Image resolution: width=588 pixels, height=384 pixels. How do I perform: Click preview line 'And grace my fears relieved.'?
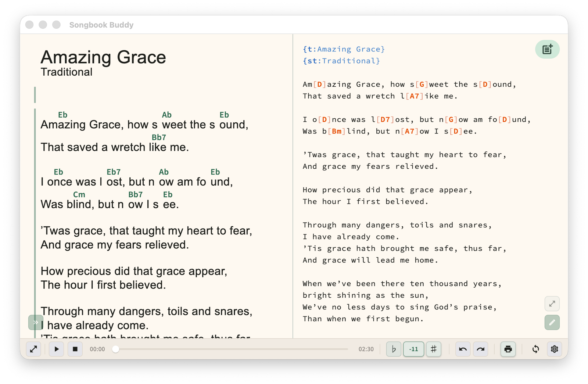(115, 245)
